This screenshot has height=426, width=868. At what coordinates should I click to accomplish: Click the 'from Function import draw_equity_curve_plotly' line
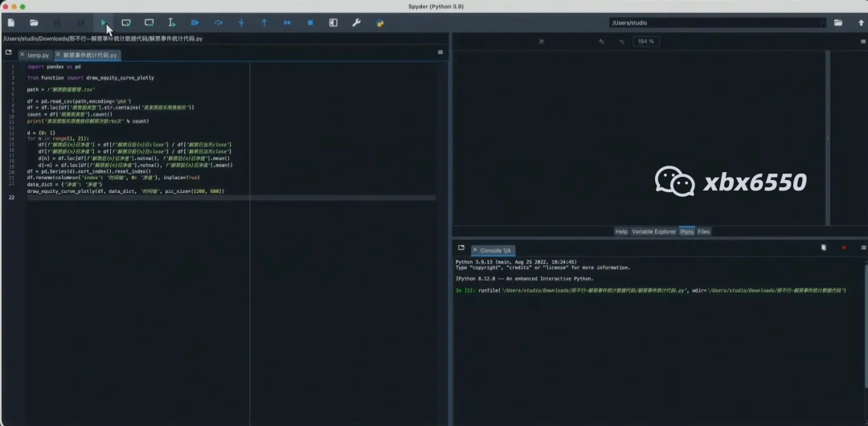(91, 78)
